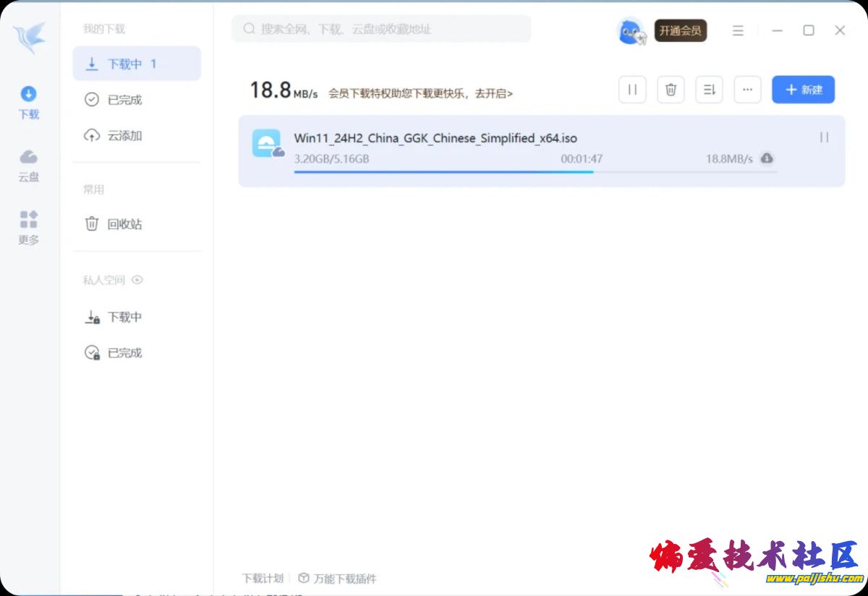This screenshot has height=596, width=868.
Task: Pause all downloads from toolbar
Action: (632, 90)
